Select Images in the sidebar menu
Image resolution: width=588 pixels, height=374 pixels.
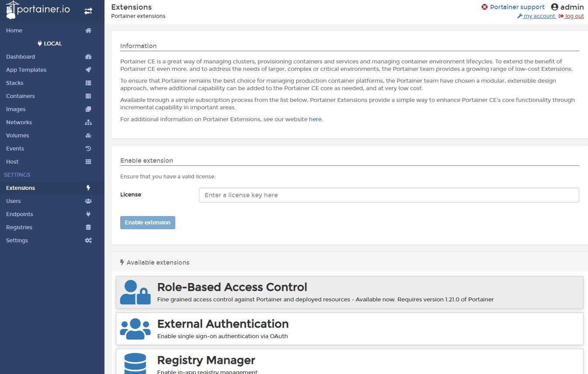tap(16, 109)
